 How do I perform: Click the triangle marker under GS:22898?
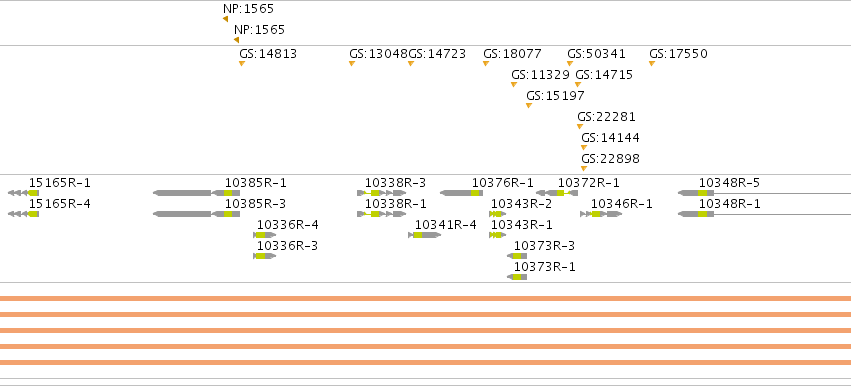584,168
